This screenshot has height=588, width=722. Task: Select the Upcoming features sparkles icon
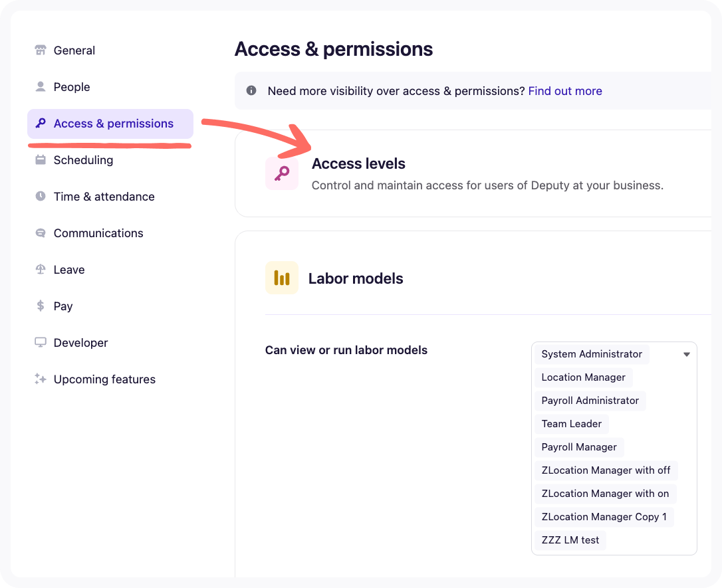(40, 379)
